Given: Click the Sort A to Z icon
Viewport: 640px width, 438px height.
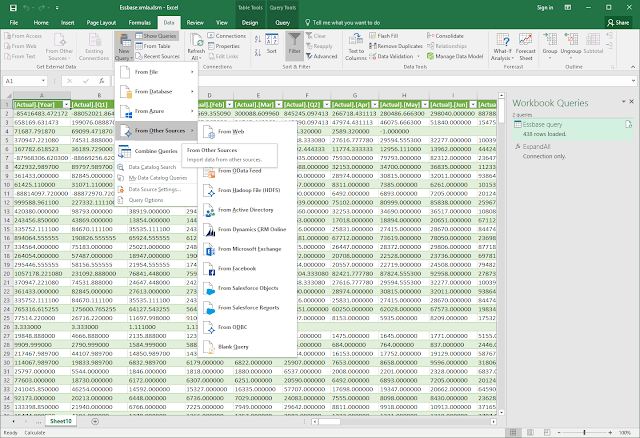Looking at the screenshot, I should [x=258, y=39].
